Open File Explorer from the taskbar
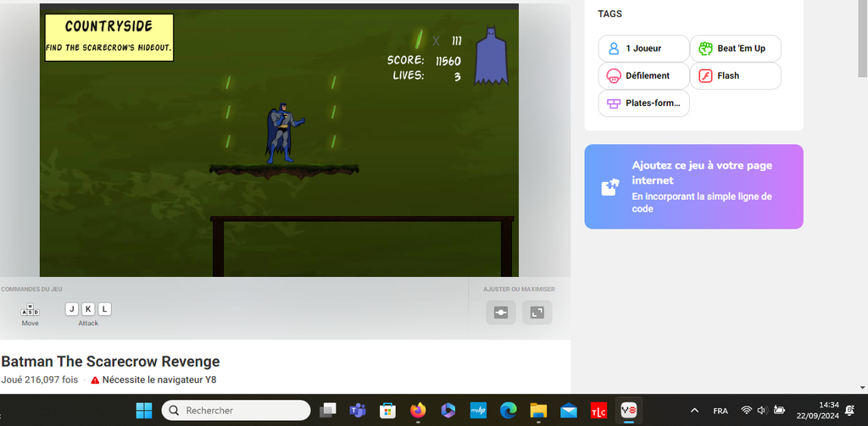This screenshot has height=426, width=868. [x=538, y=411]
